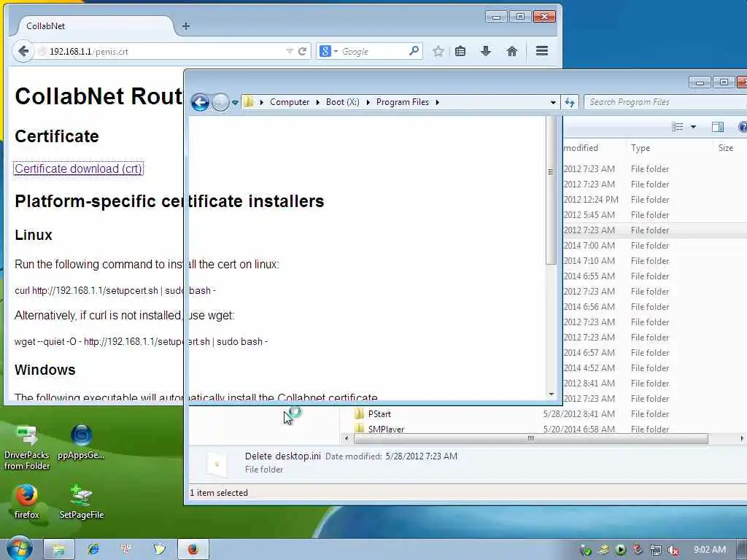Click the Search Program Files box
747x560 pixels.
click(x=665, y=102)
